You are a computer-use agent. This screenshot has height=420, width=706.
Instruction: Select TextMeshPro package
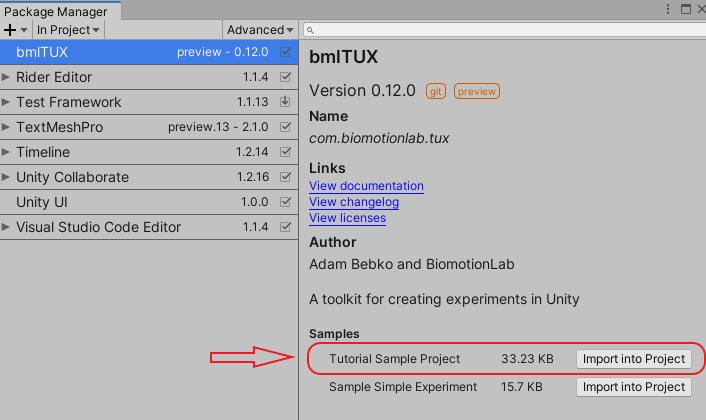click(x=149, y=127)
